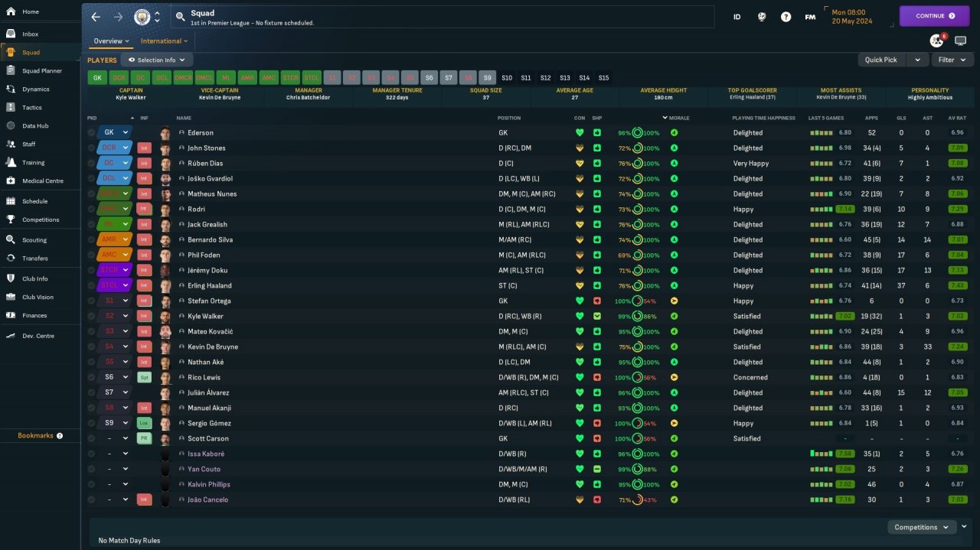The height and width of the screenshot is (550, 980).
Task: Select Rodri's row checkbox
Action: 91,209
